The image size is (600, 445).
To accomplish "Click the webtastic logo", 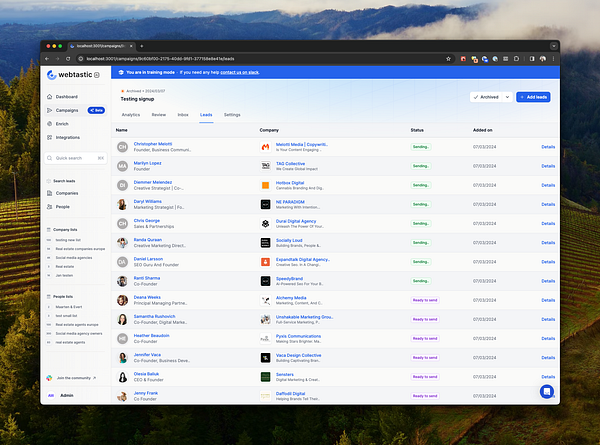I will 70,75.
